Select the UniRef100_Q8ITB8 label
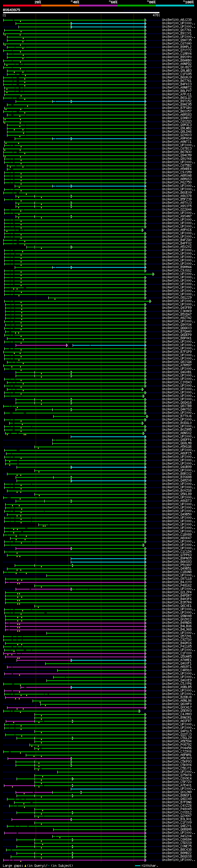This screenshot has width=197, height=868. coord(177,406)
